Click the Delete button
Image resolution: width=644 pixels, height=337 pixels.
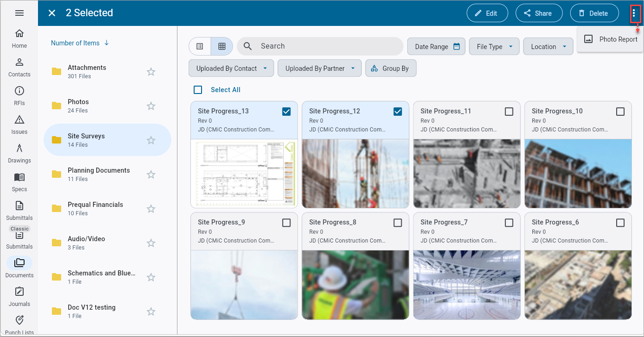tap(594, 13)
